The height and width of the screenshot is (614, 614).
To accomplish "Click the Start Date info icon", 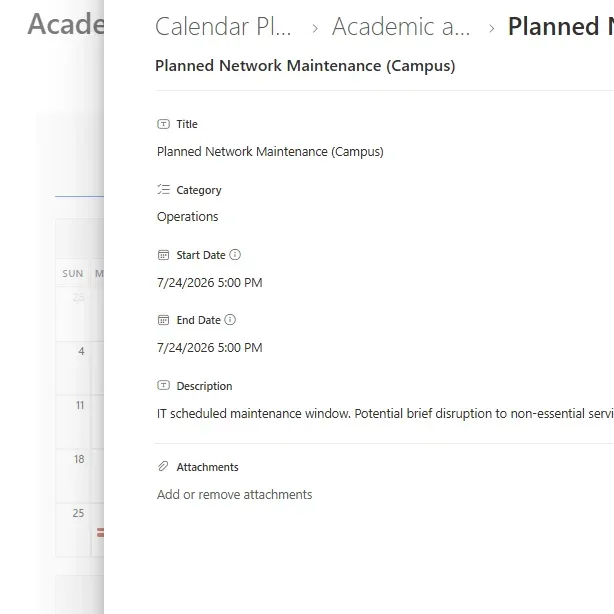I will click(x=235, y=255).
